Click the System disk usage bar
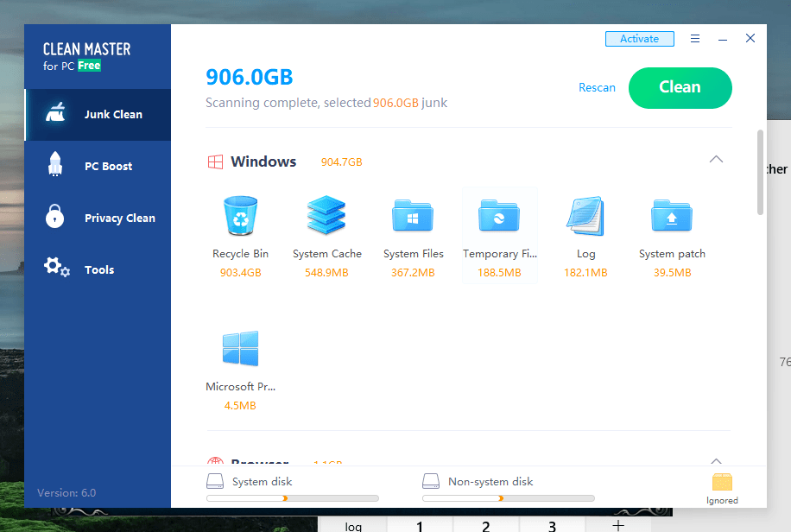The height and width of the screenshot is (532, 791). coord(292,498)
